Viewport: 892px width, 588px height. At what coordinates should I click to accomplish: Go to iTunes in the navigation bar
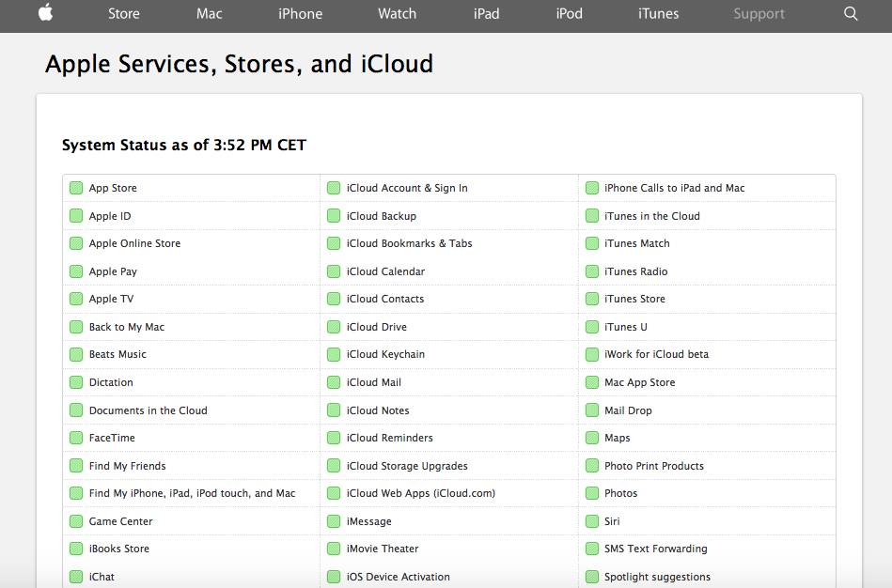(x=658, y=14)
